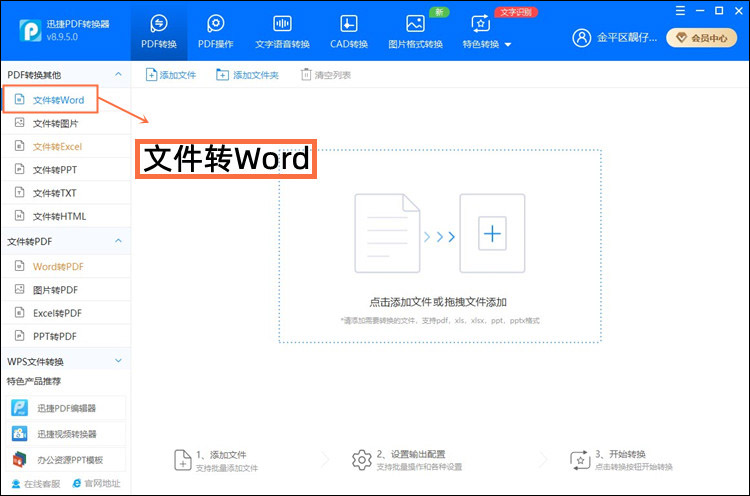Select 文件转TXT in the sidebar

(66, 193)
